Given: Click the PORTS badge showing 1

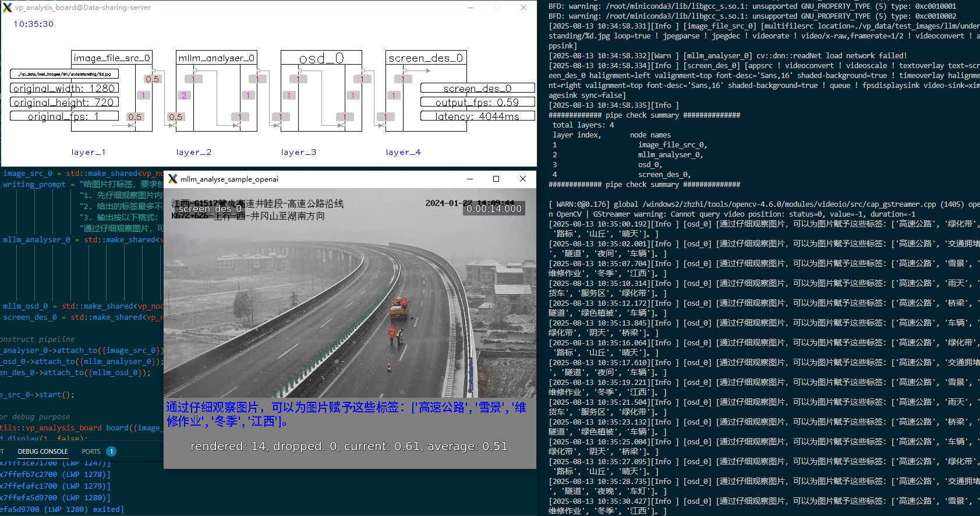Looking at the screenshot, I should pos(111,451).
